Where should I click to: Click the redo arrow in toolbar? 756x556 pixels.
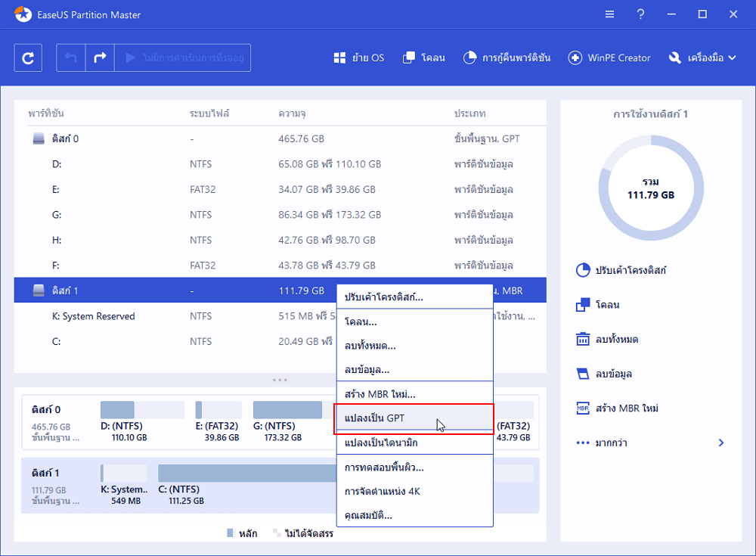100,58
